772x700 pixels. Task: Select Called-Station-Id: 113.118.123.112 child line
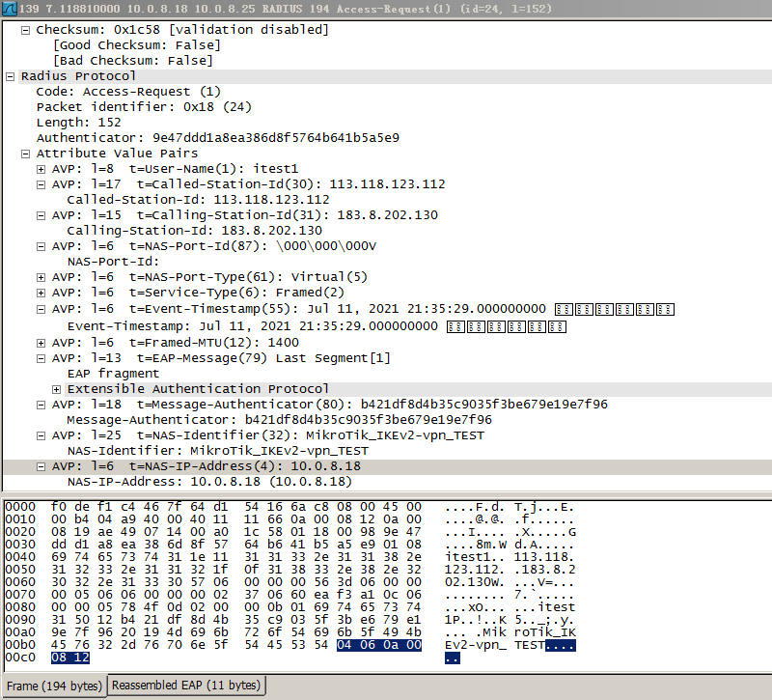(x=199, y=200)
